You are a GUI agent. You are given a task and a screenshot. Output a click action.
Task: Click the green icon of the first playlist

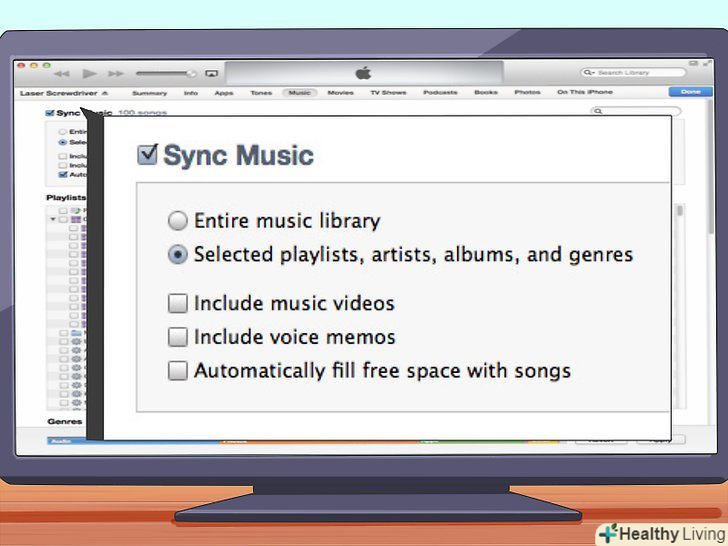[75, 211]
